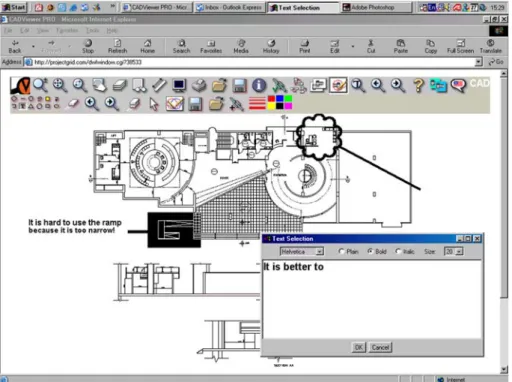
Task: Switch to Adobe Photoshop taskbar item
Action: 376,7
